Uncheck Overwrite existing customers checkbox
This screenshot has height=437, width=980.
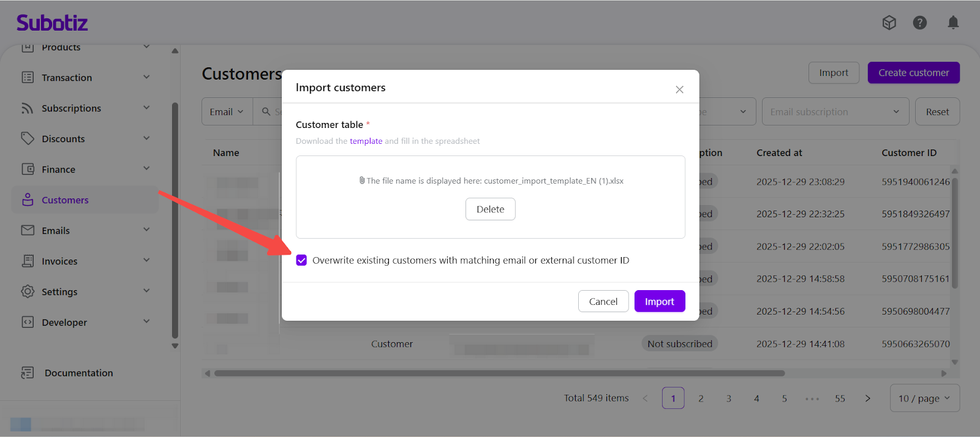[x=301, y=261]
